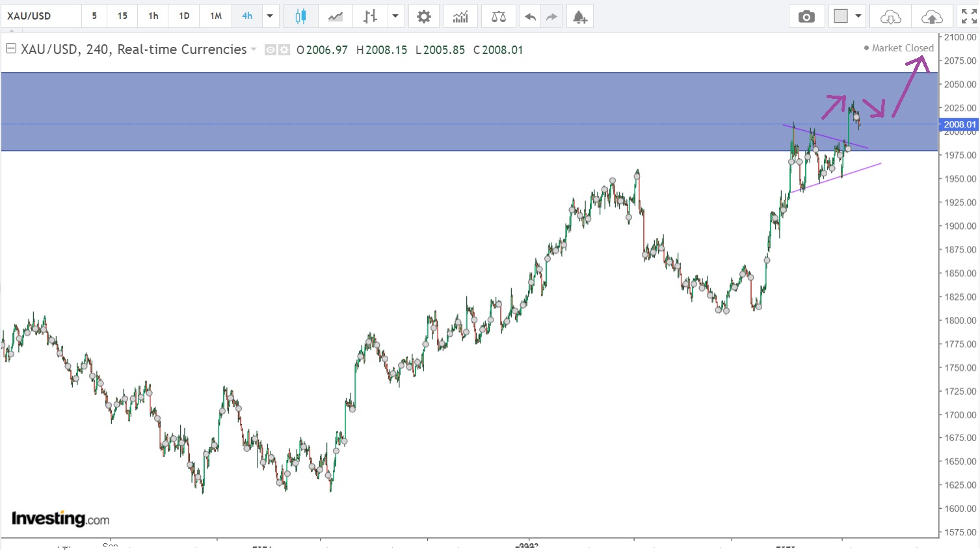Create a price alert with bell icon
Image resolution: width=980 pixels, height=553 pixels.
(x=580, y=16)
